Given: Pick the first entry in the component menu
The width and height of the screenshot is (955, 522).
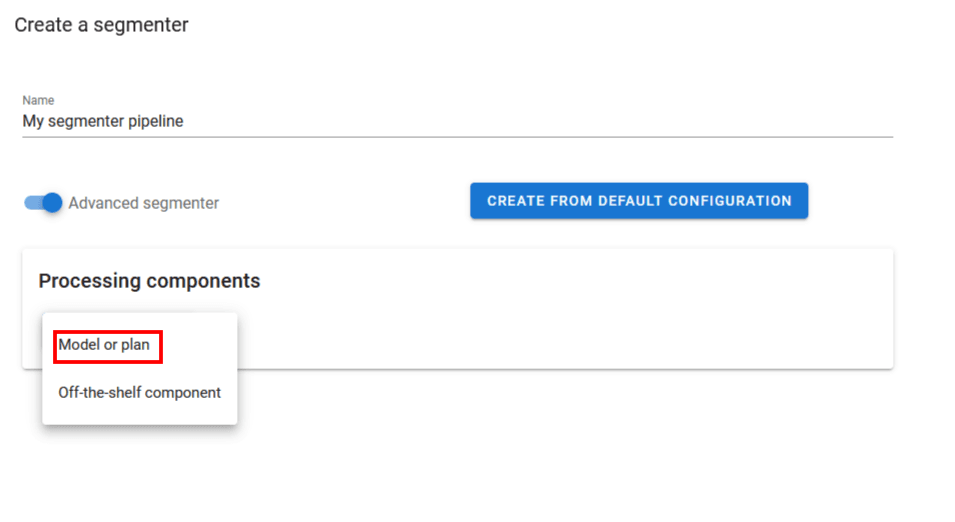Looking at the screenshot, I should tap(104, 345).
